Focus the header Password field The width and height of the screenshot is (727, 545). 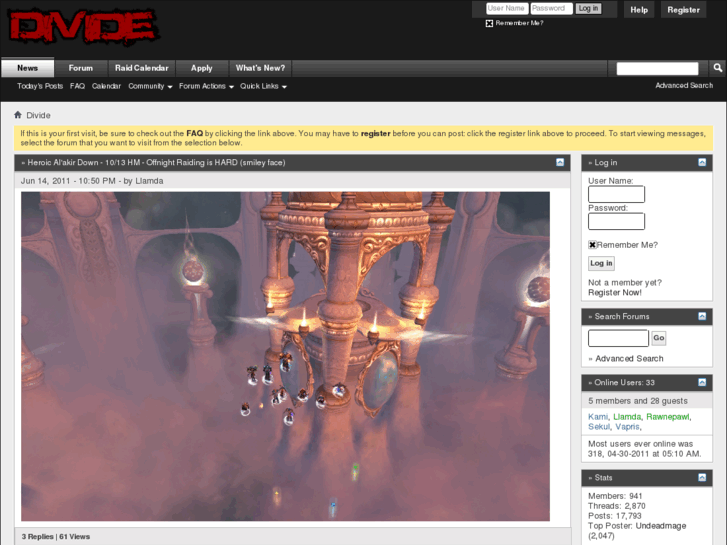551,8
